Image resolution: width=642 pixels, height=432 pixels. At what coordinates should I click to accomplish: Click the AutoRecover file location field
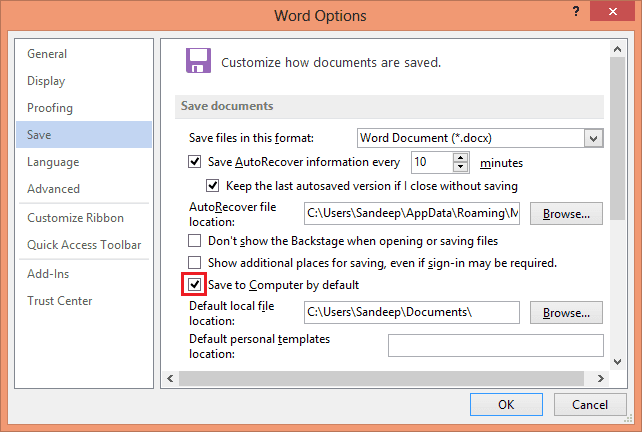point(411,213)
